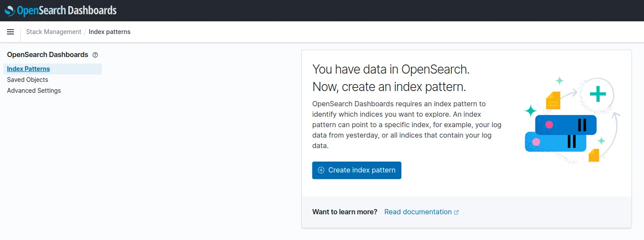Open Advanced Settings in the sidebar
The width and height of the screenshot is (644, 240).
coord(34,91)
